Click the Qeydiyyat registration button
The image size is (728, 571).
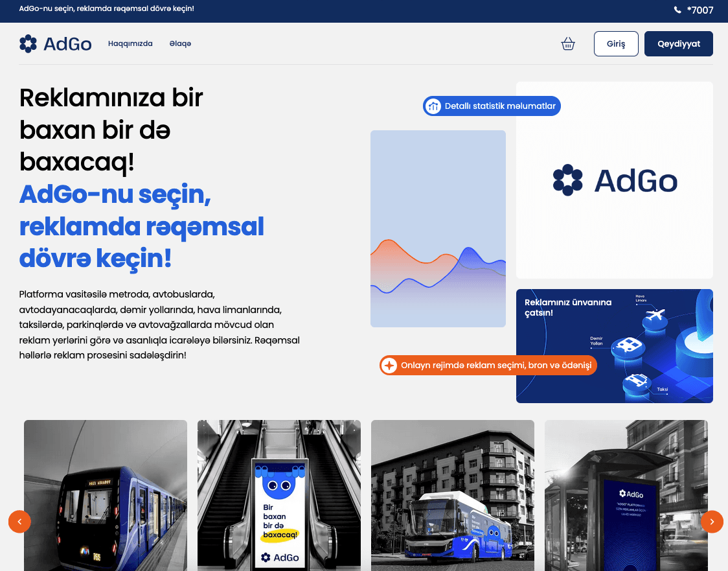[678, 43]
